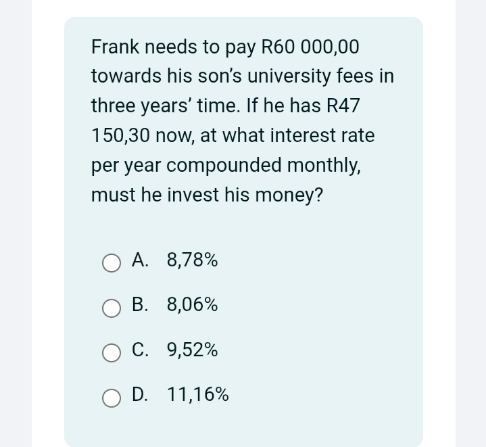486x447 pixels.
Task: Click the words 'university fees'
Action: [x=310, y=76]
